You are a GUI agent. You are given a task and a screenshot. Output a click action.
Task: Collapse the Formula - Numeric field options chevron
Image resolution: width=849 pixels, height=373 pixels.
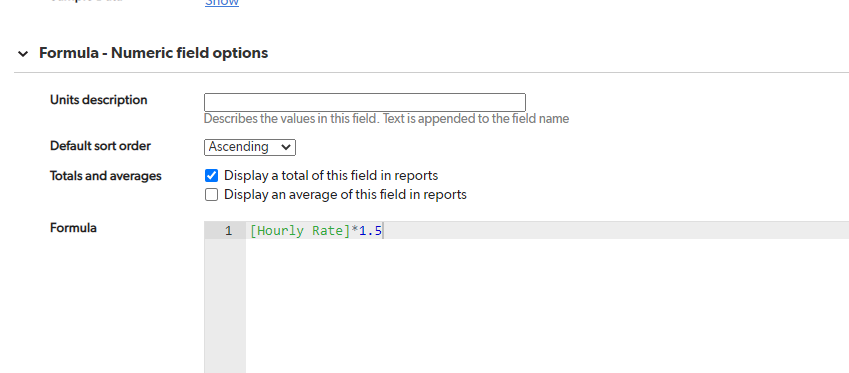click(23, 54)
